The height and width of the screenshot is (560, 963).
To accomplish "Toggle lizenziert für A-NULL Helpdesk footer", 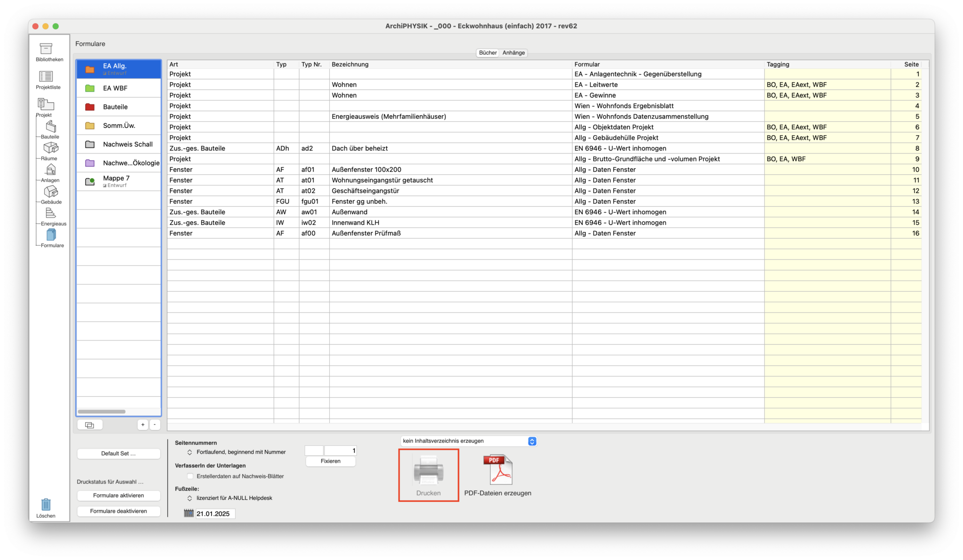I will (x=189, y=498).
